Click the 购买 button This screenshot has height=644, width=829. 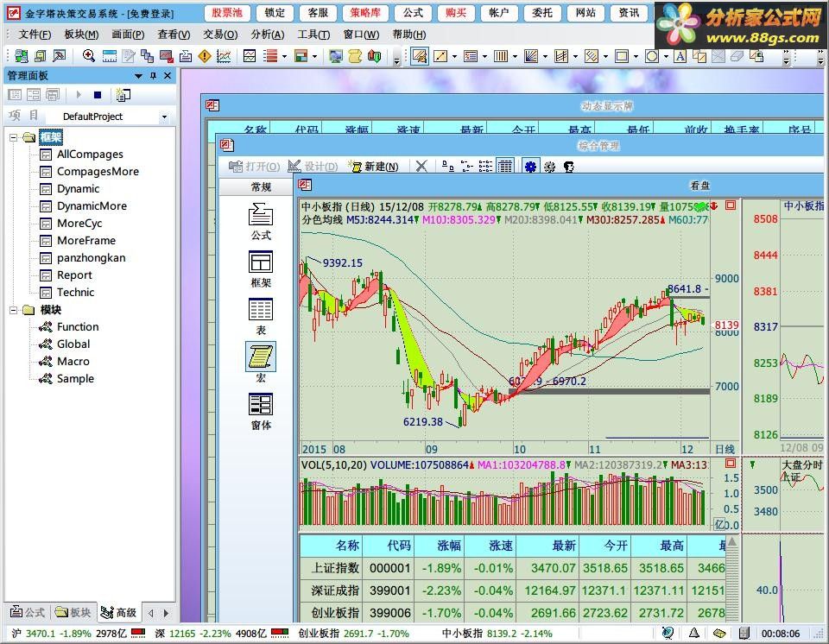coord(456,13)
